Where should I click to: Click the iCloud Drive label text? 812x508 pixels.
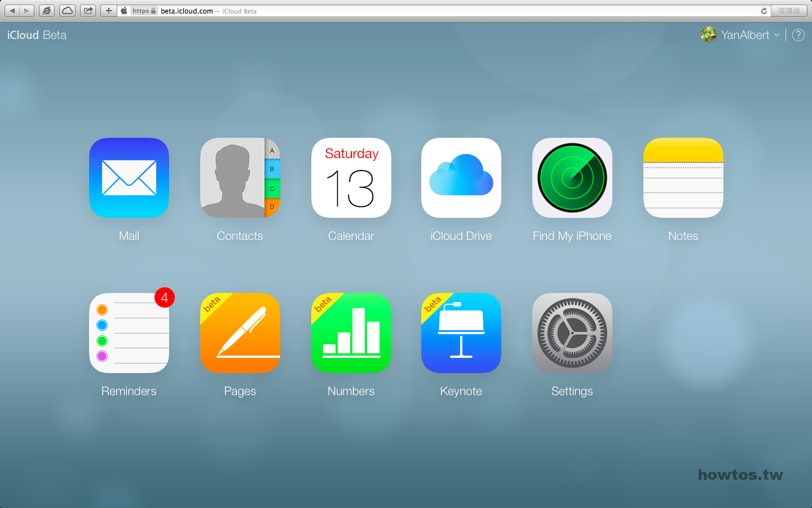(x=461, y=236)
